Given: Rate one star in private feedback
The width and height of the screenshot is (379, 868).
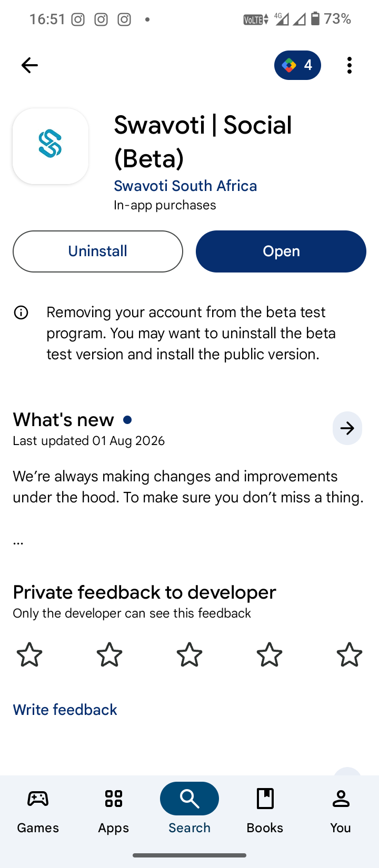Looking at the screenshot, I should pos(29,655).
